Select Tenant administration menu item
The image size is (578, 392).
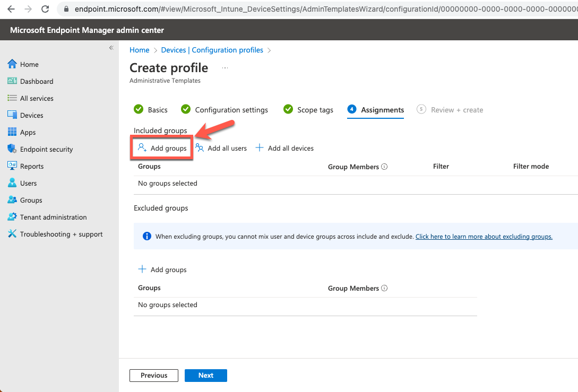(x=54, y=217)
